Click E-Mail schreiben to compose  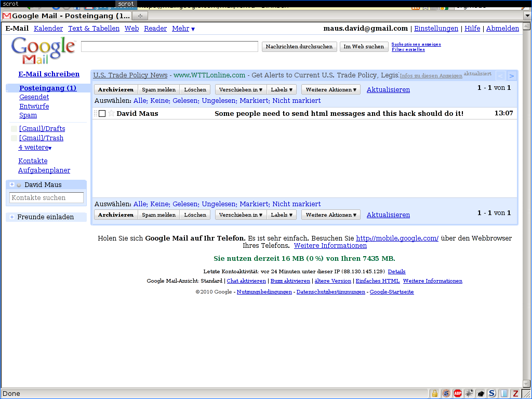coord(49,74)
